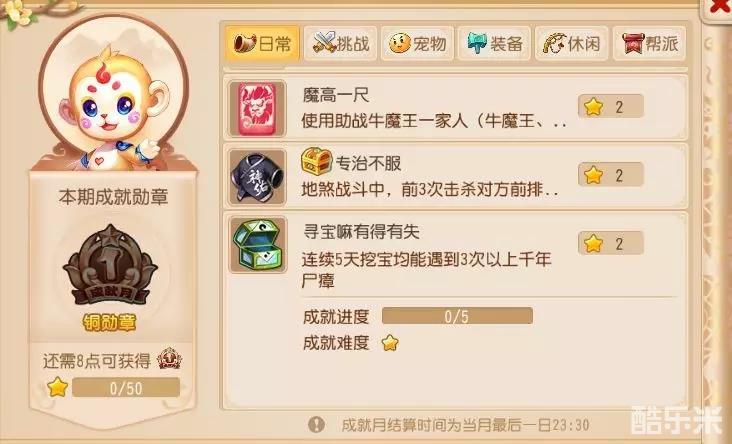Expand the 魔高一尺 achievement entry

[x=455, y=108]
